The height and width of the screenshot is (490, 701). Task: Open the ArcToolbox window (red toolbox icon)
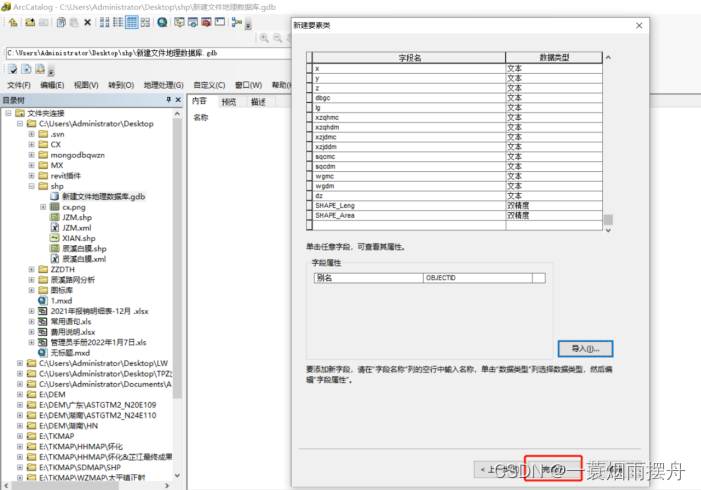(x=206, y=22)
